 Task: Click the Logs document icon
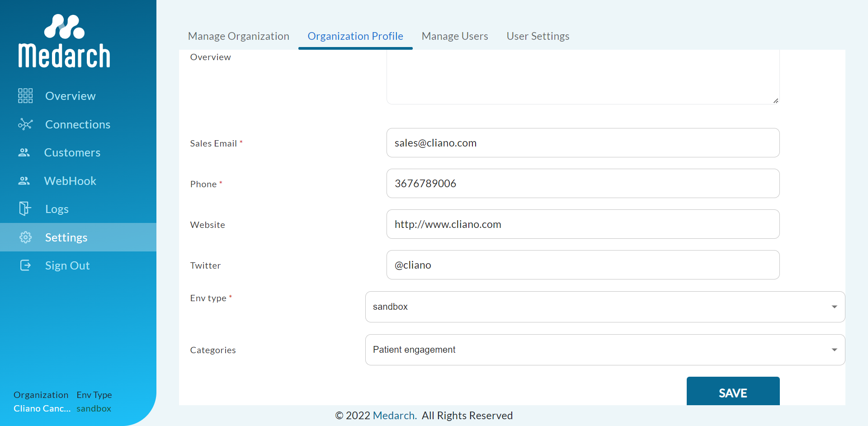coord(25,208)
